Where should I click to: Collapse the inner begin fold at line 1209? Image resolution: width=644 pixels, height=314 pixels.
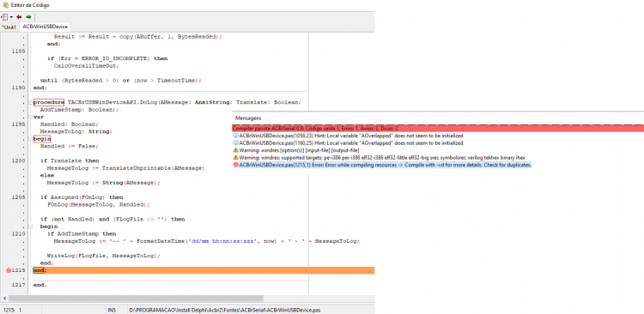click(30, 226)
